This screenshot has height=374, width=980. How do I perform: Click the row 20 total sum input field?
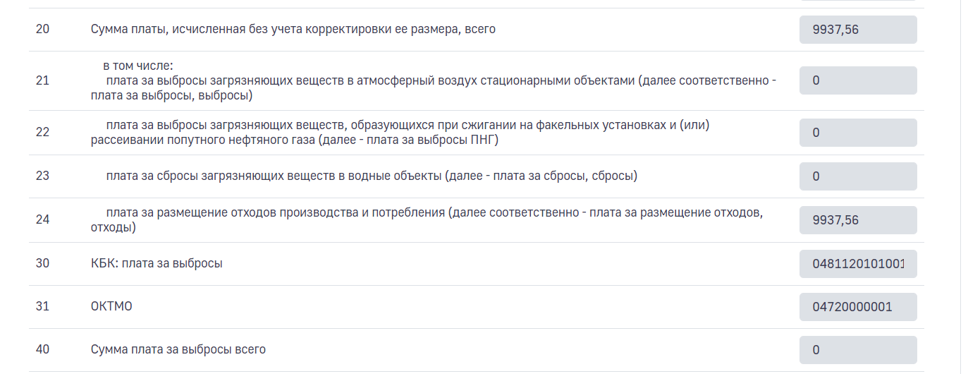click(x=857, y=30)
